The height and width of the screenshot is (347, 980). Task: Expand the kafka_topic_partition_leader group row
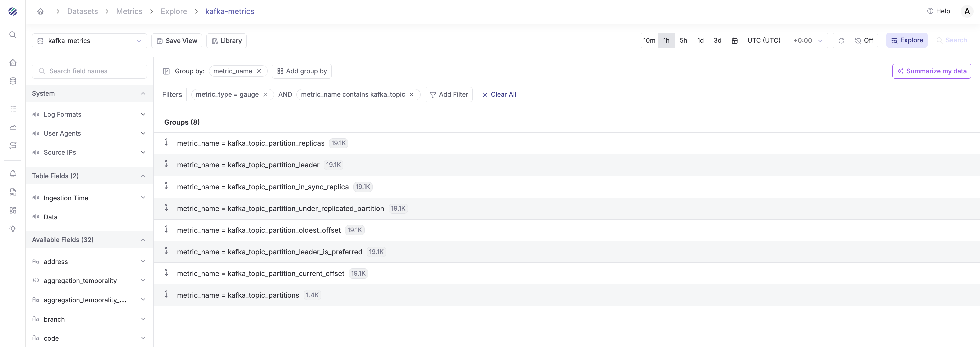166,164
